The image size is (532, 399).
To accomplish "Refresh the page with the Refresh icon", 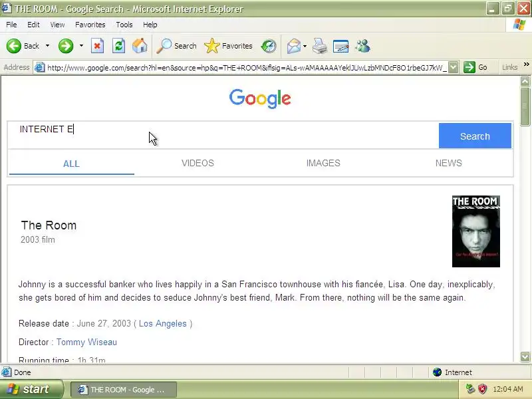I will coord(119,46).
